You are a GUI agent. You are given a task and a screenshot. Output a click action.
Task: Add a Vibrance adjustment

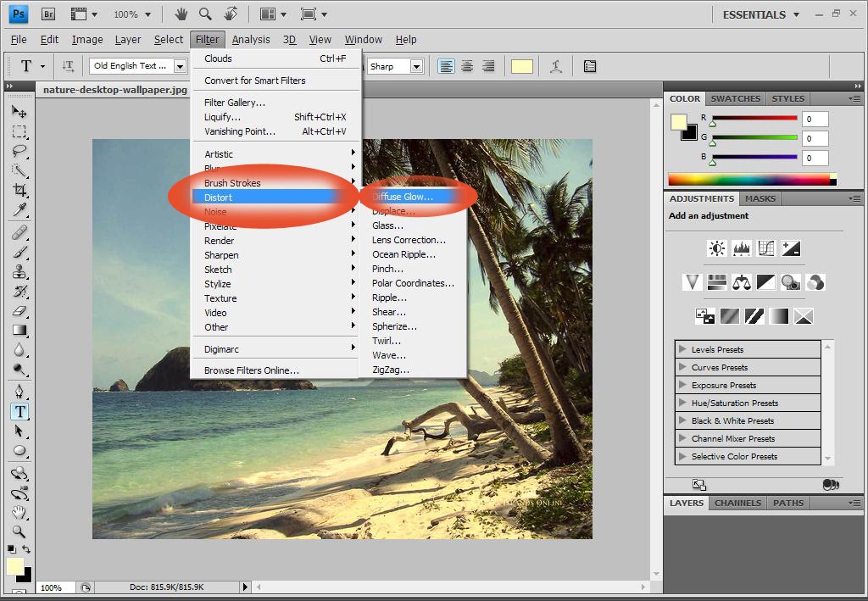click(692, 283)
